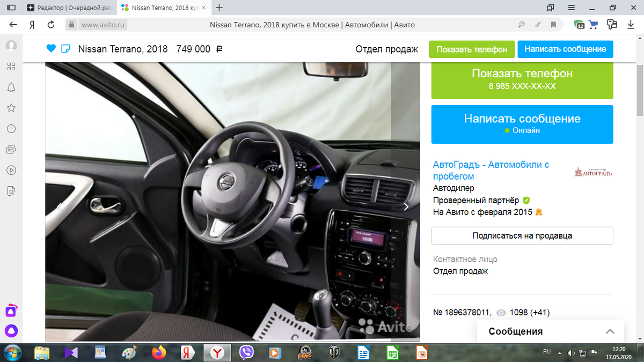The image size is (644, 362).
Task: Open the АвтоГрадъ seller profile link
Action: (x=491, y=171)
